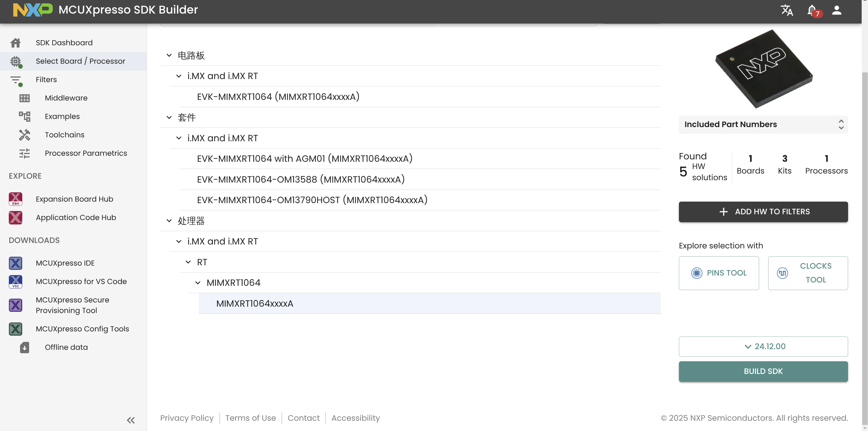Open Expansion Board Hub link

(74, 199)
